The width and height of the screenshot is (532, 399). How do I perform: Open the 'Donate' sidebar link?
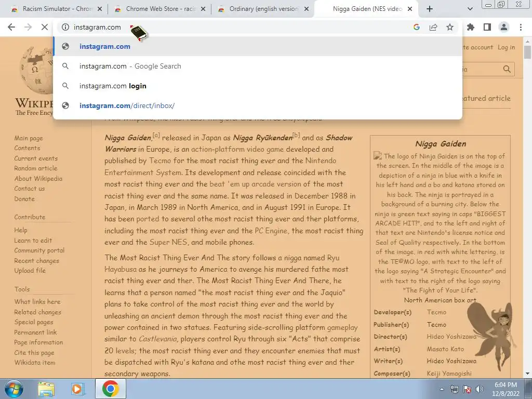pos(24,199)
